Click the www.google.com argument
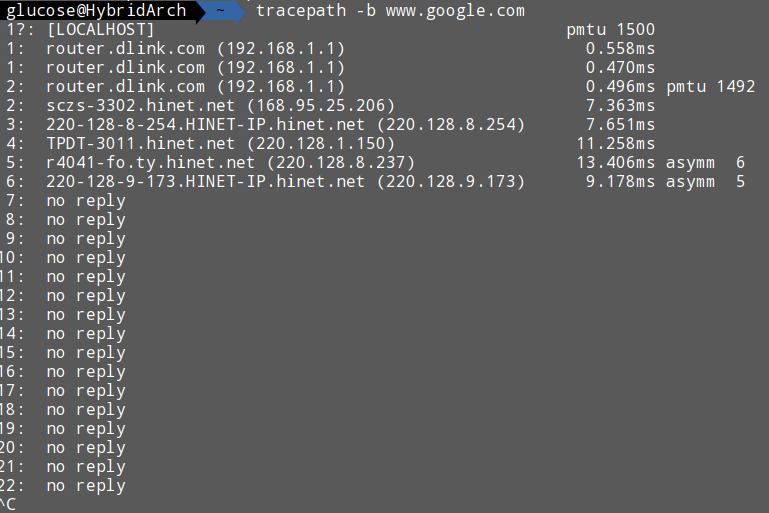Image resolution: width=769 pixels, height=513 pixels. click(455, 11)
